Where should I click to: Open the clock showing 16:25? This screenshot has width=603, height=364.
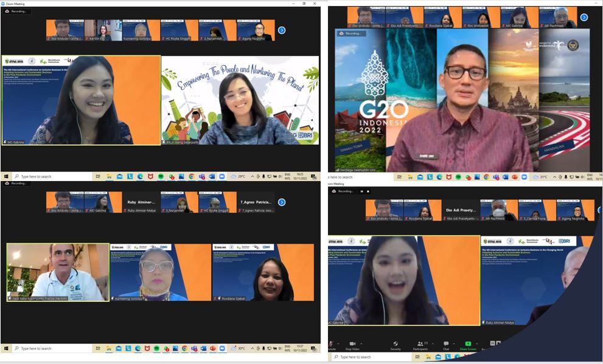click(x=300, y=177)
